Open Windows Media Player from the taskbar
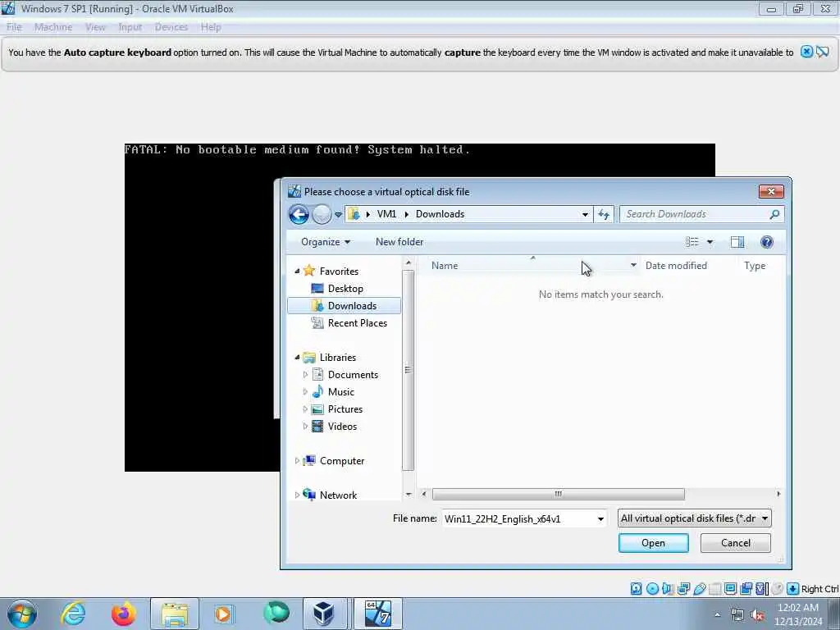The image size is (840, 630). 223,614
